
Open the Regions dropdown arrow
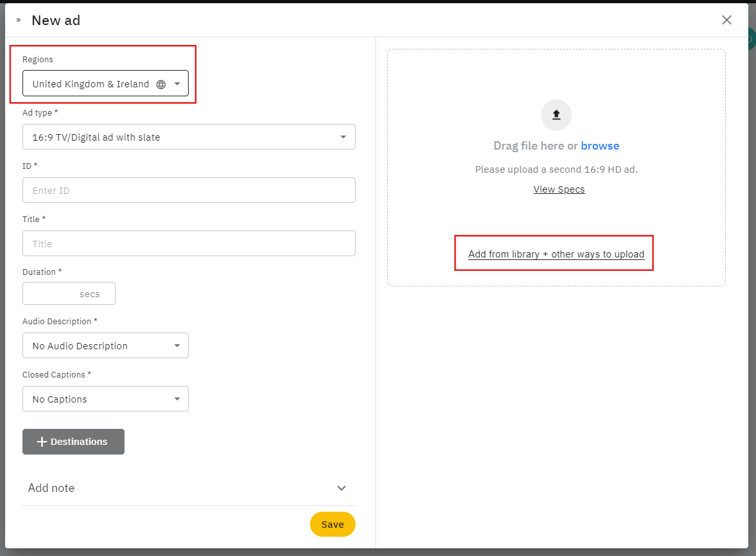pos(177,84)
